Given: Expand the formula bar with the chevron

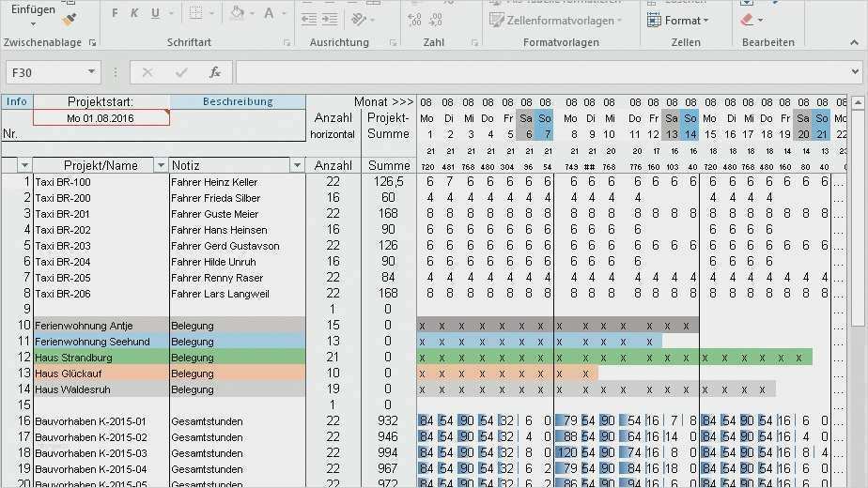Looking at the screenshot, I should click(855, 72).
